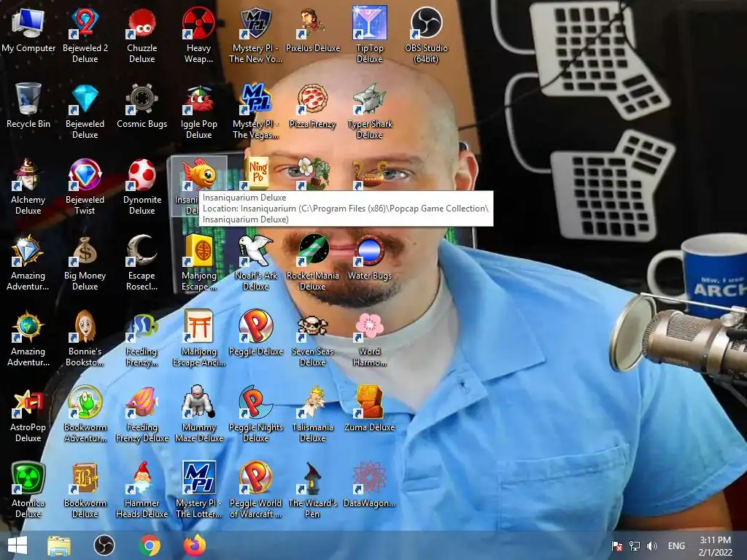Open File Explorer from the taskbar
This screenshot has width=747, height=560.
[x=58, y=545]
